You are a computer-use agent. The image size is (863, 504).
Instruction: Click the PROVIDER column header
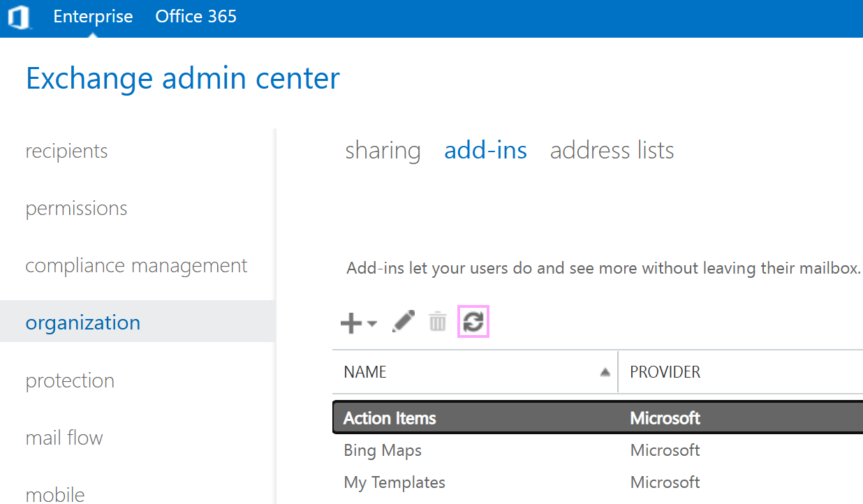665,372
